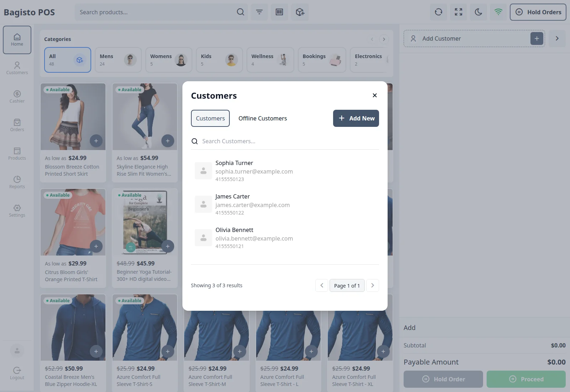Open Orders in sidebar
Image resolution: width=570 pixels, height=392 pixels.
tap(17, 125)
